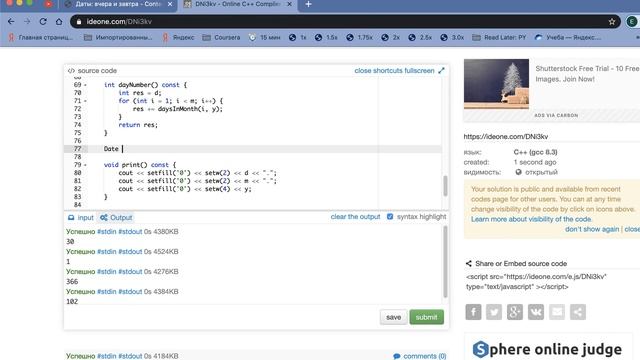Open the Яндекс bookmark
The height and width of the screenshot is (360, 640).
pyautogui.click(x=178, y=38)
